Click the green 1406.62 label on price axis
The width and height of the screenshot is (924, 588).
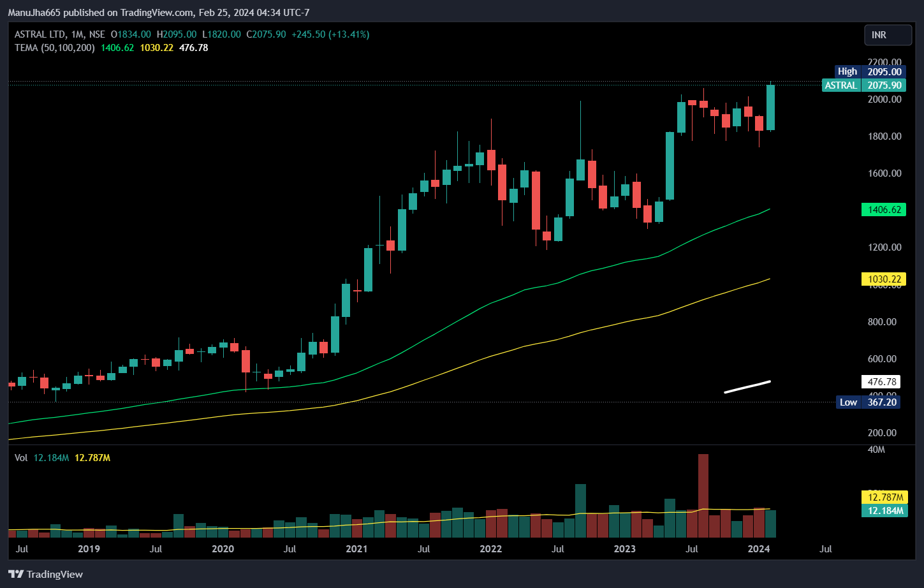click(884, 210)
